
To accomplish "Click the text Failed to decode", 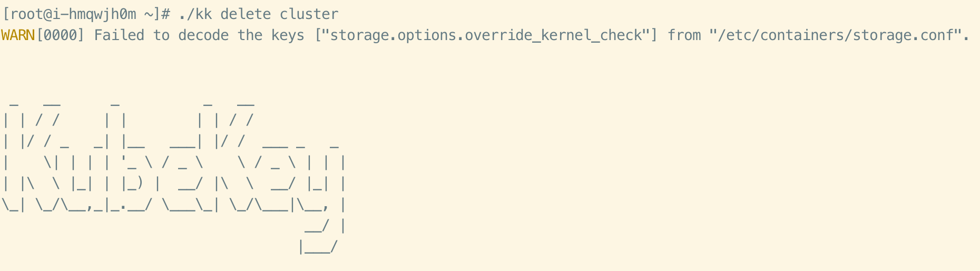I will tap(161, 35).
